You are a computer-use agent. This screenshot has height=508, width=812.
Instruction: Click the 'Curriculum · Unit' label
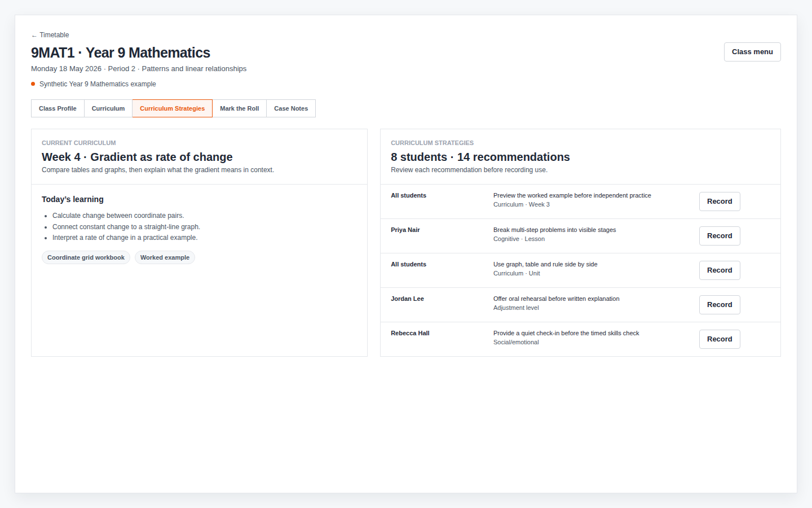click(517, 273)
